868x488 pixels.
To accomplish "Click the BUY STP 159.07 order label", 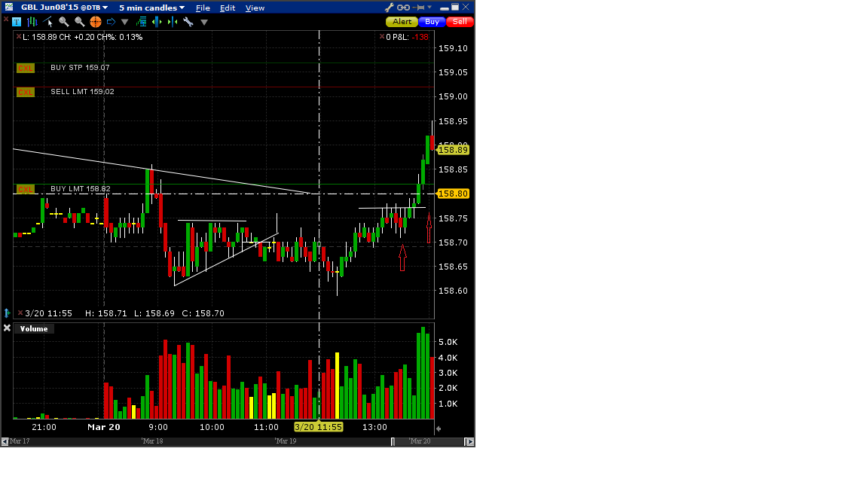I will click(x=81, y=68).
